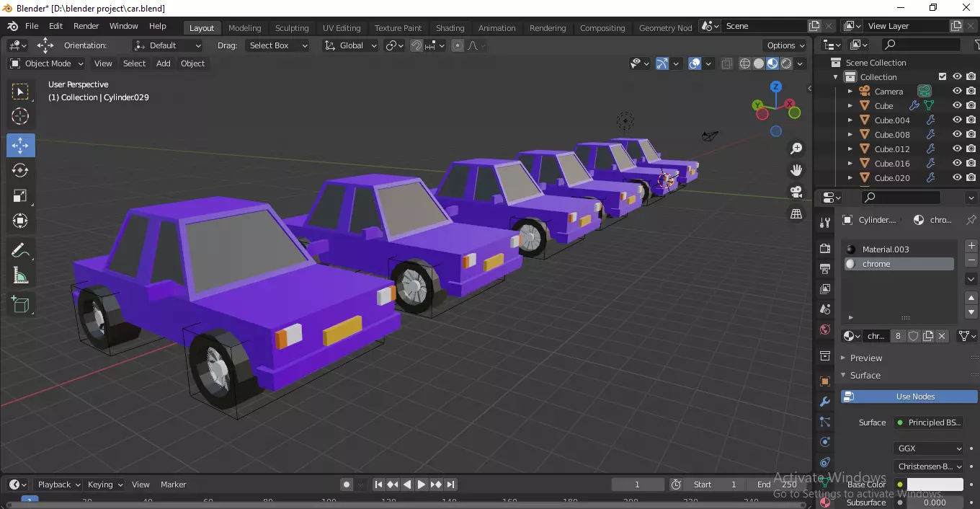This screenshot has width=980, height=509.
Task: Open the Output properties tab
Action: point(825,268)
